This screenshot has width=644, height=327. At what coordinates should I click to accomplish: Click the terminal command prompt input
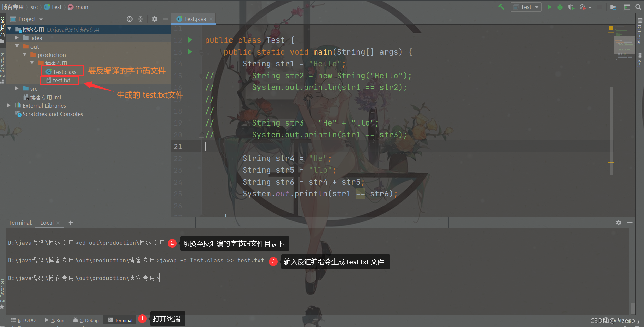pyautogui.click(x=161, y=278)
